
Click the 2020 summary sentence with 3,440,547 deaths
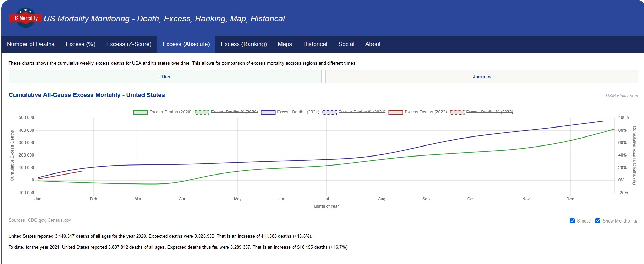pyautogui.click(x=160, y=236)
